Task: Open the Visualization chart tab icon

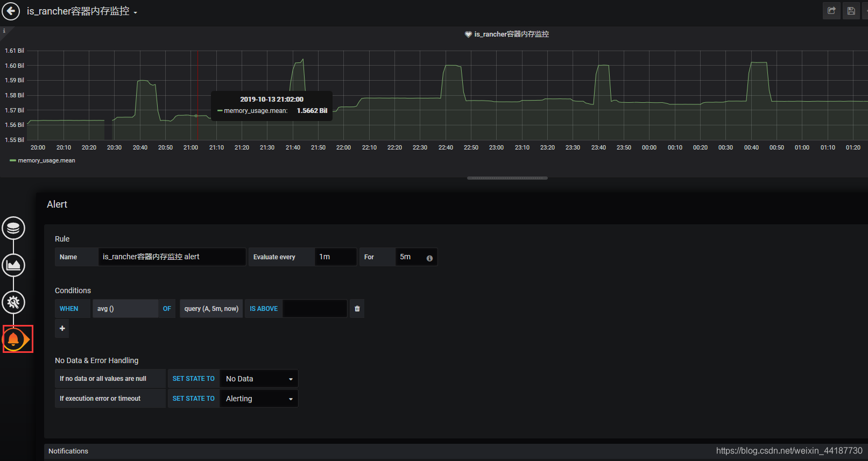Action: [13, 265]
